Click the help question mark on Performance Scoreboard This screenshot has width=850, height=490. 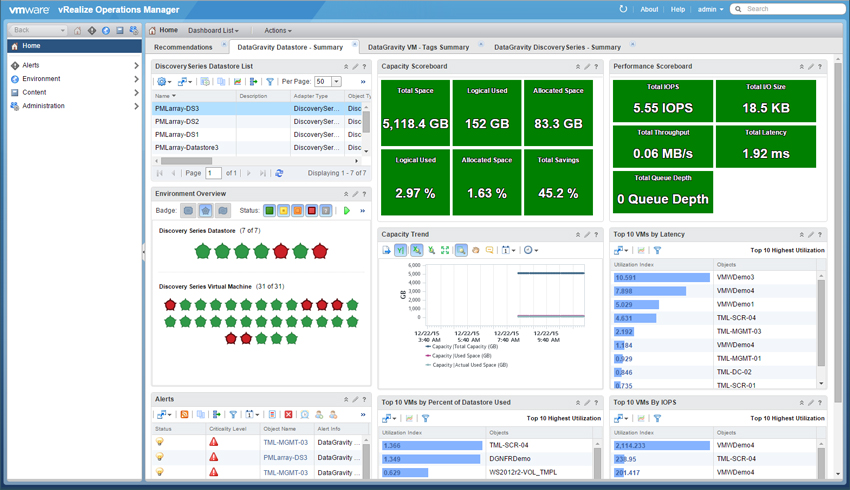[x=820, y=67]
